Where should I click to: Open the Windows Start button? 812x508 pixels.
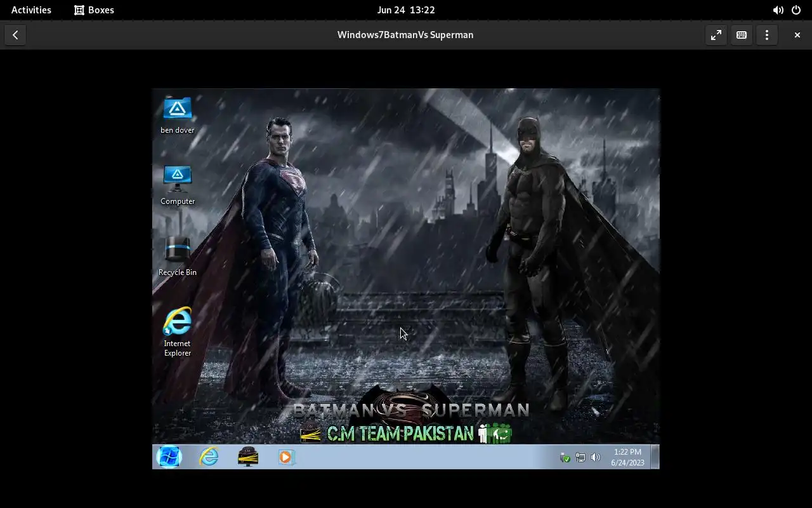point(169,457)
